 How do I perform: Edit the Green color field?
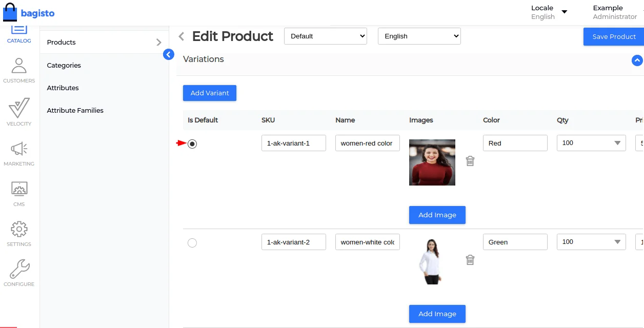pyautogui.click(x=515, y=242)
